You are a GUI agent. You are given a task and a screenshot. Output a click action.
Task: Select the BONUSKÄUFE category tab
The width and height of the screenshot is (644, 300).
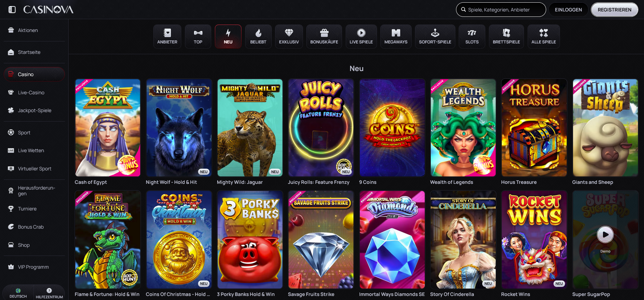pos(324,36)
